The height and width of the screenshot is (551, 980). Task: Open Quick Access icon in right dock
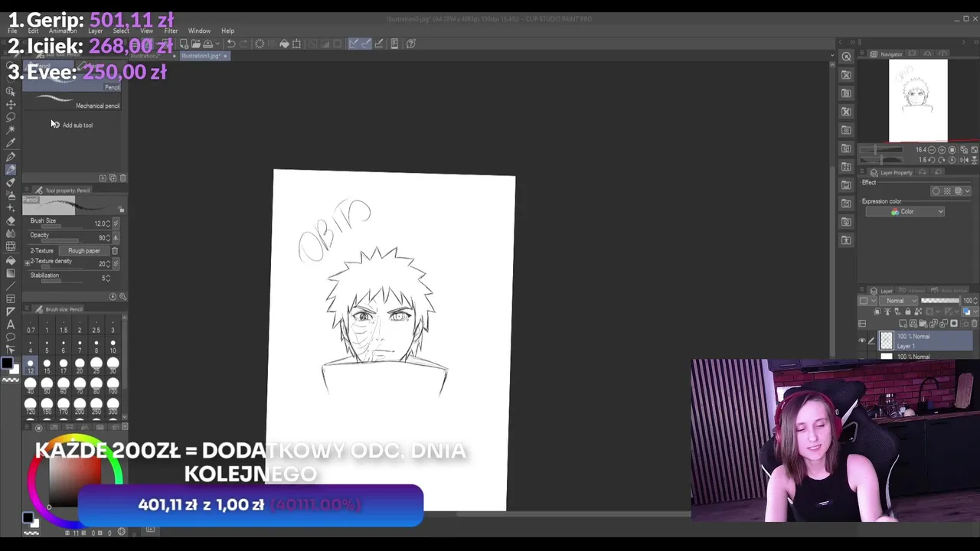click(846, 57)
